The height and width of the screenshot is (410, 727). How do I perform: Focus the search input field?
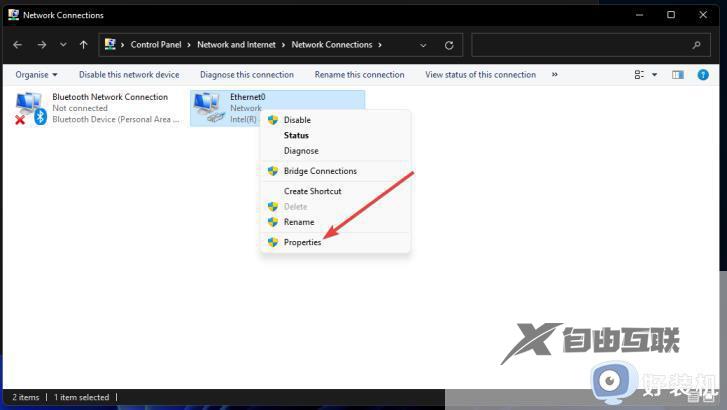(591, 45)
